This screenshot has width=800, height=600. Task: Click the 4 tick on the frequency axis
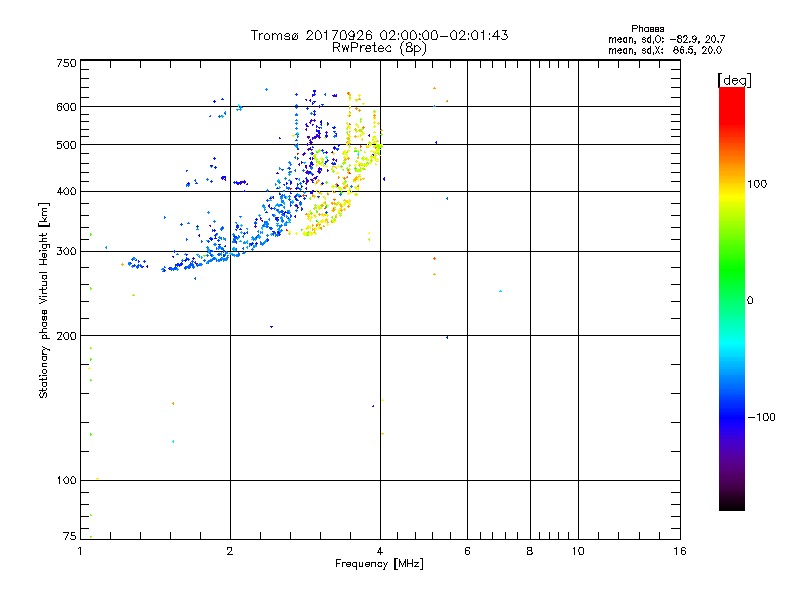point(380,551)
